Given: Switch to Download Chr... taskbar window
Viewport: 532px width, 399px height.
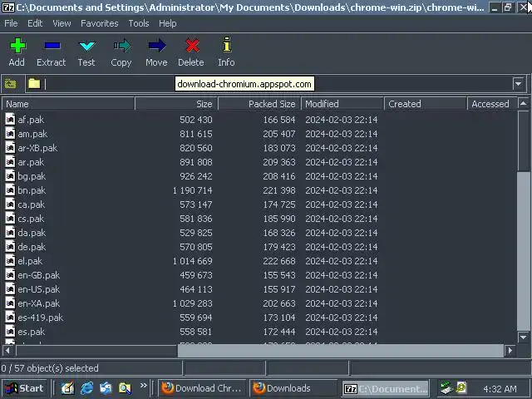Looking at the screenshot, I should (202, 388).
